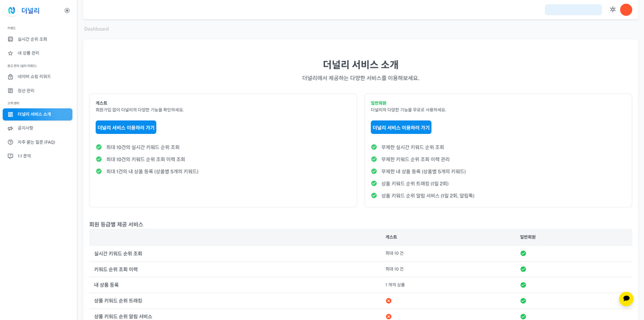Click 일반회원 green check in 키워드 순위 조회 이력 row
644x320 pixels.
coord(523,269)
